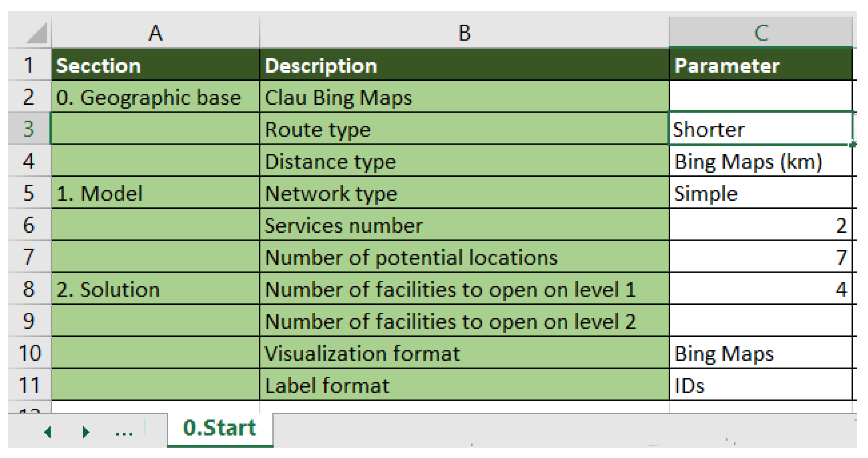868x458 pixels.
Task: Select row 1 header
Action: (29, 65)
